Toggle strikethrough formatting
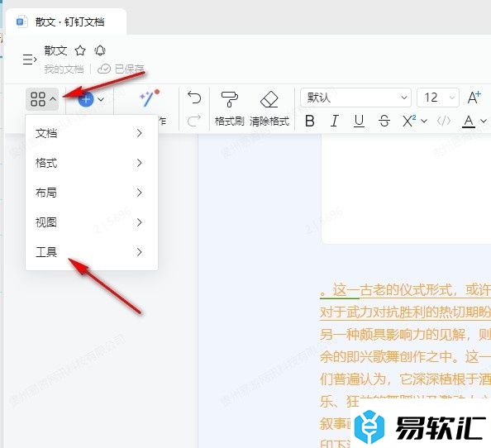Viewport: 491px width, 448px height. (384, 121)
